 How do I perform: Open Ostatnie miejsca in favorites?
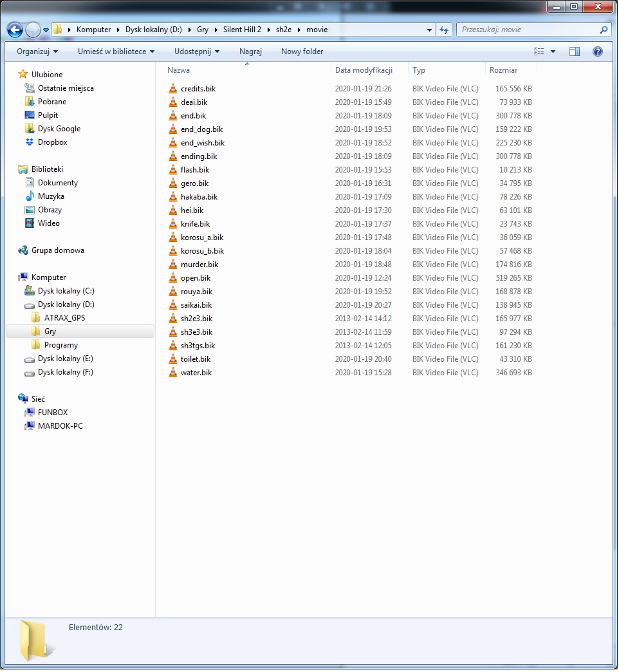pyautogui.click(x=59, y=88)
